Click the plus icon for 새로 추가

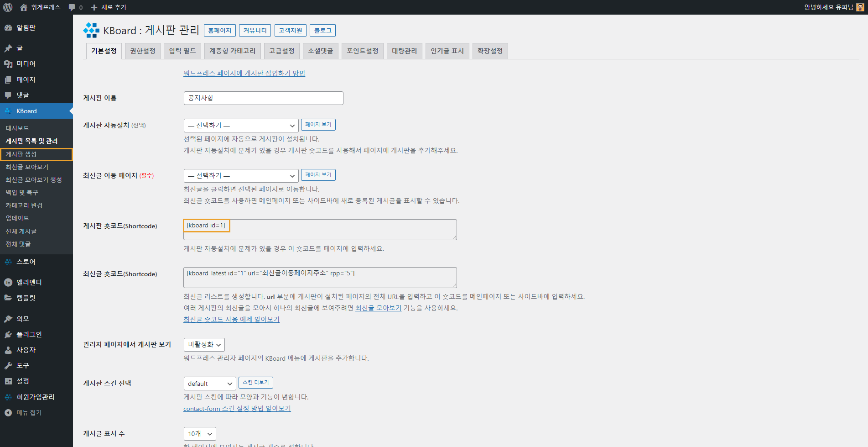[94, 7]
